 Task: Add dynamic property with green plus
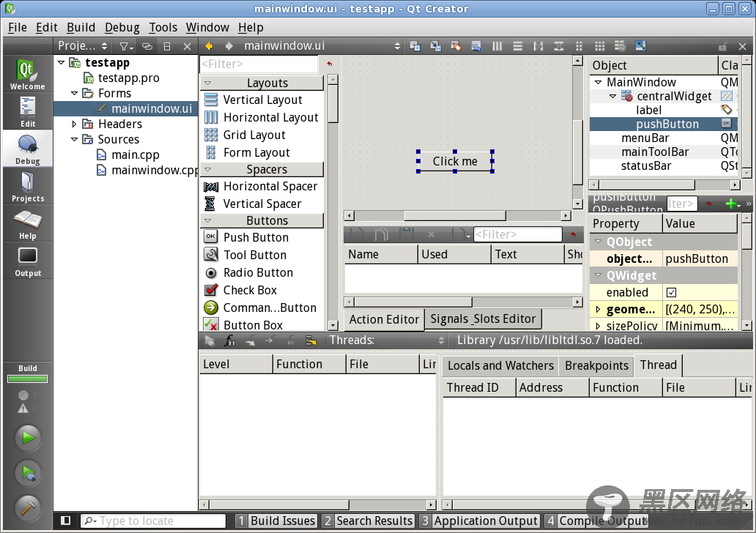click(x=733, y=204)
